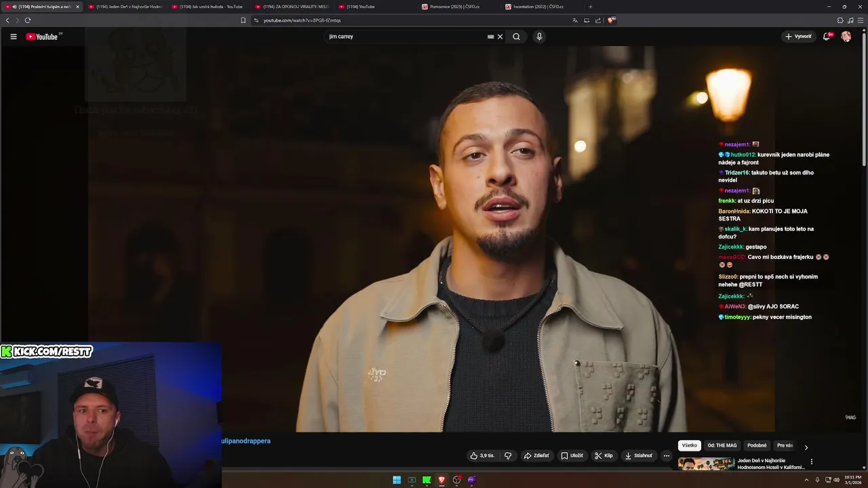The height and width of the screenshot is (488, 868).
Task: Click chat username 'AiWeN3'
Action: (735, 306)
